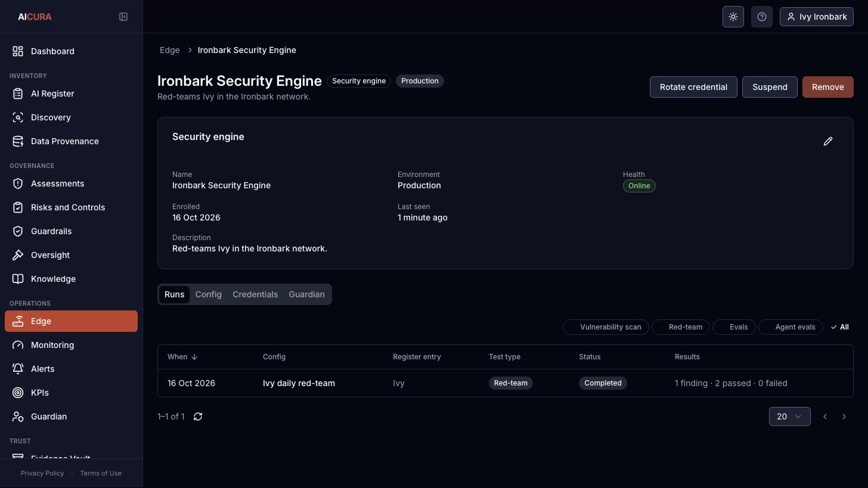This screenshot has width=868, height=488.
Task: Suspend the security engine
Action: (770, 87)
